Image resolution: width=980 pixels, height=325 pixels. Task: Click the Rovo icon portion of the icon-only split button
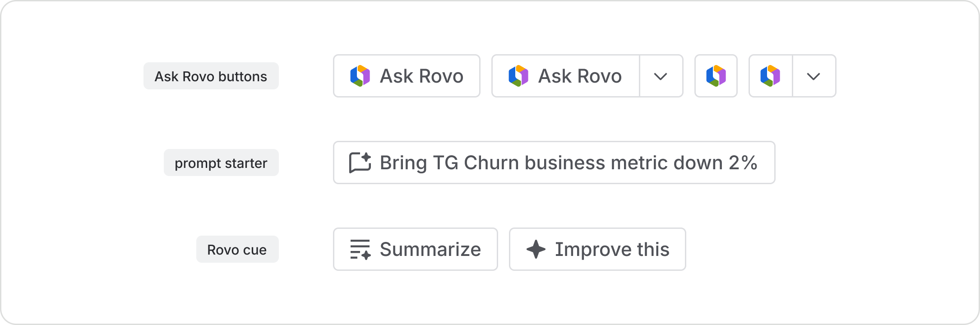(x=771, y=76)
